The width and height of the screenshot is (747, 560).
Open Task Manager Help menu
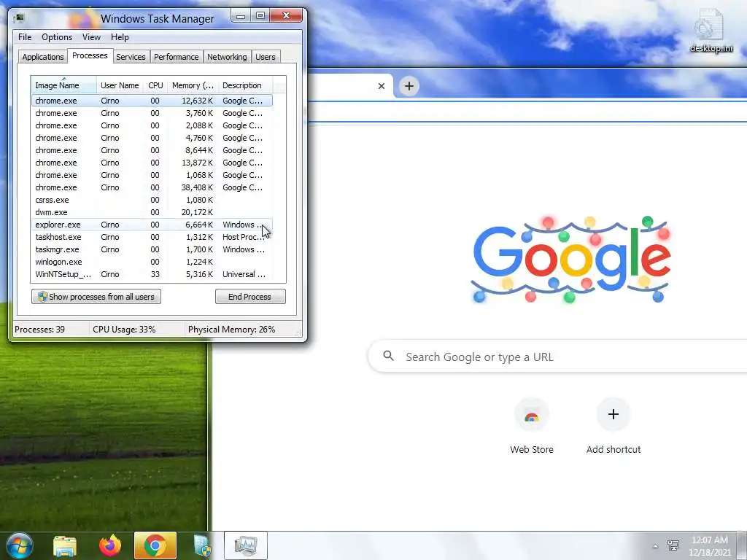120,37
